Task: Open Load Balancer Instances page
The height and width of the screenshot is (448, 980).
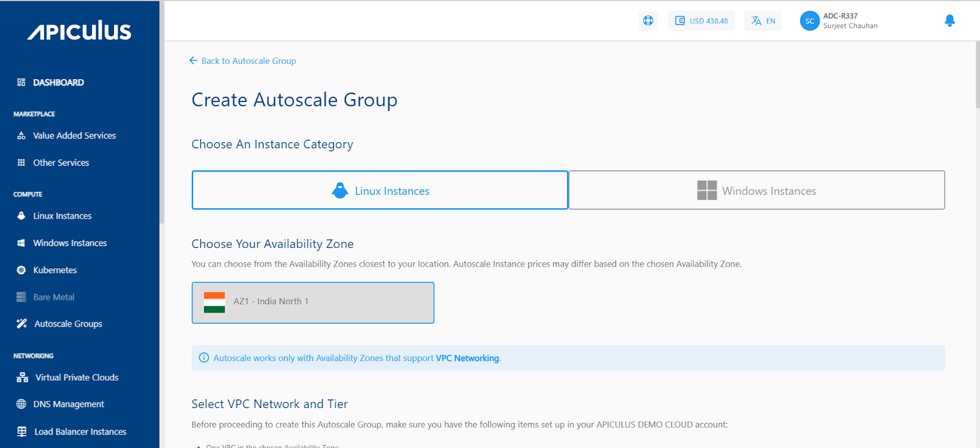Action: click(80, 431)
